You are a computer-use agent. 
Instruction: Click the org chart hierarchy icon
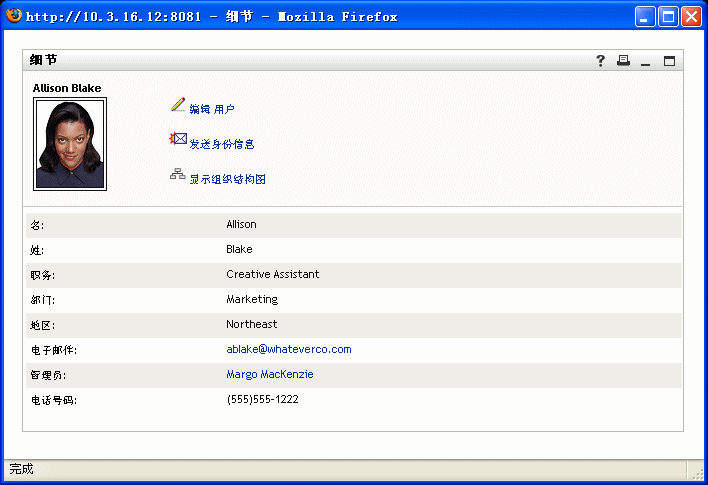point(178,174)
